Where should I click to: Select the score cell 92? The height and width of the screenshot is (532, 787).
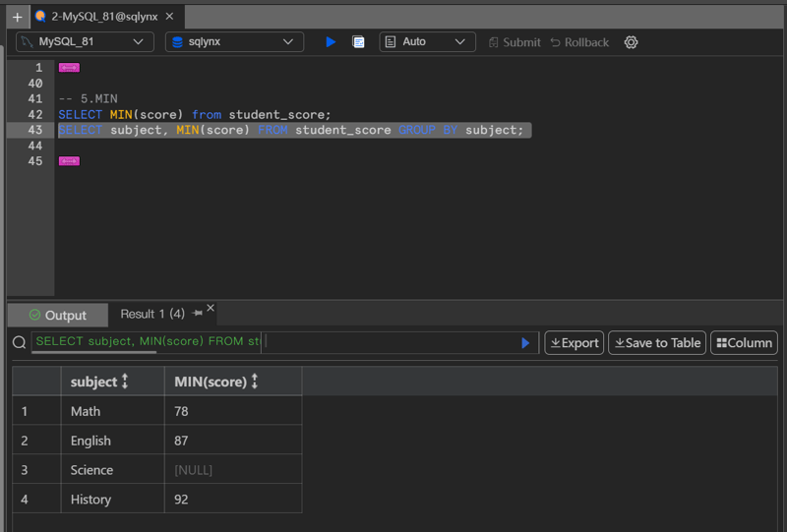click(233, 500)
